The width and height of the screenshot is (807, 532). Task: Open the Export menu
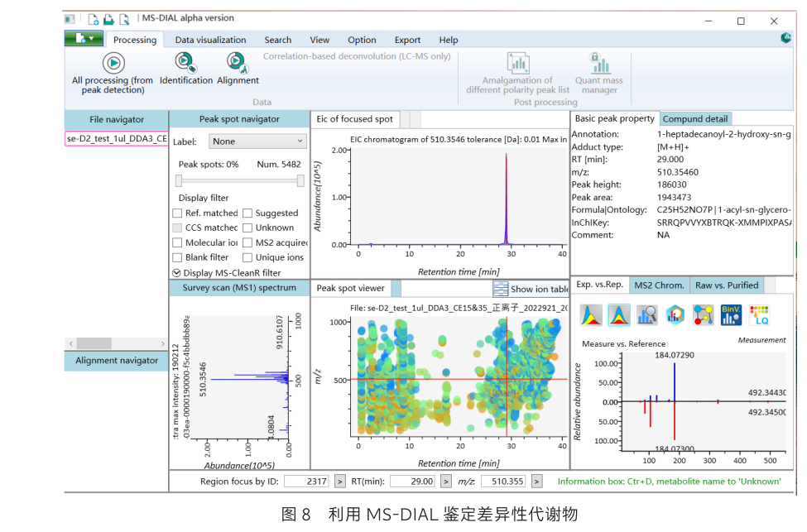click(x=407, y=40)
